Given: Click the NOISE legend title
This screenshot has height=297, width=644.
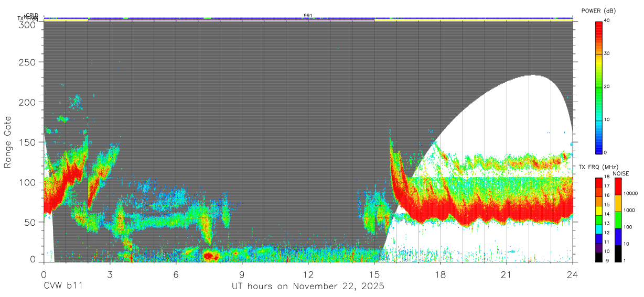Looking at the screenshot, I should [620, 173].
